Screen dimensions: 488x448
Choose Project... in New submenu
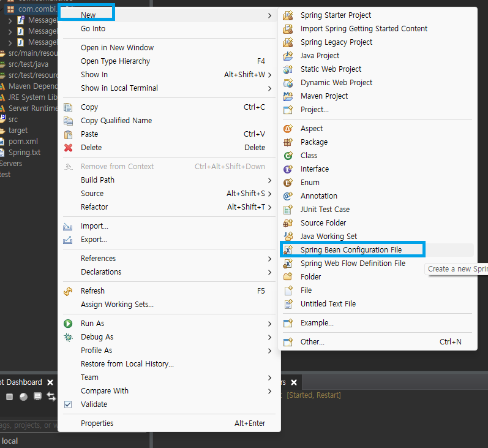click(378, 110)
